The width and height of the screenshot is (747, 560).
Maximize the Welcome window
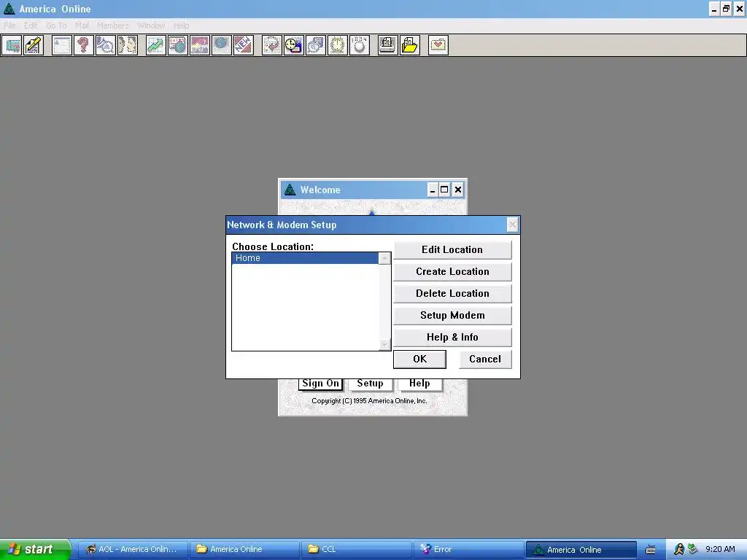[444, 190]
